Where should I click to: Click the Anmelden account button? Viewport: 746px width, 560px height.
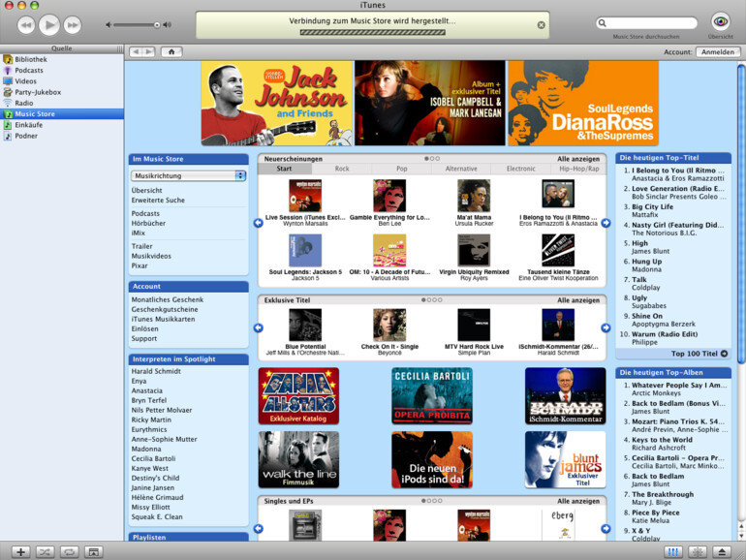tap(718, 52)
